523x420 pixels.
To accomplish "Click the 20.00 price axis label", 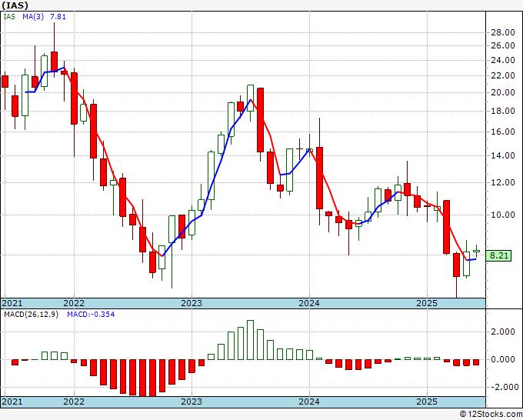I will (x=503, y=92).
